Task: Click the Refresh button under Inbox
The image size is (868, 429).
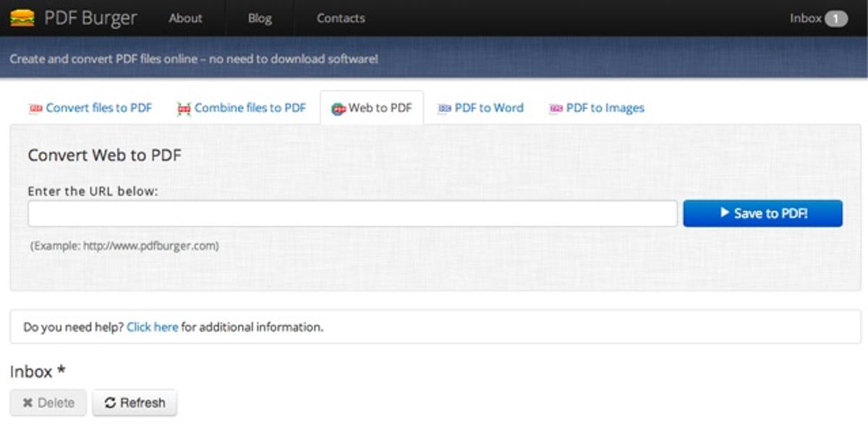Action: point(135,403)
